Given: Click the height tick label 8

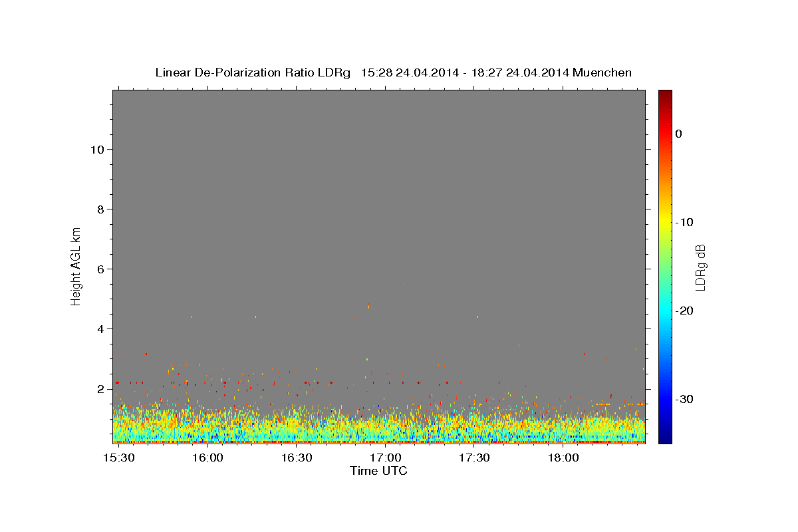Looking at the screenshot, I should (100, 209).
